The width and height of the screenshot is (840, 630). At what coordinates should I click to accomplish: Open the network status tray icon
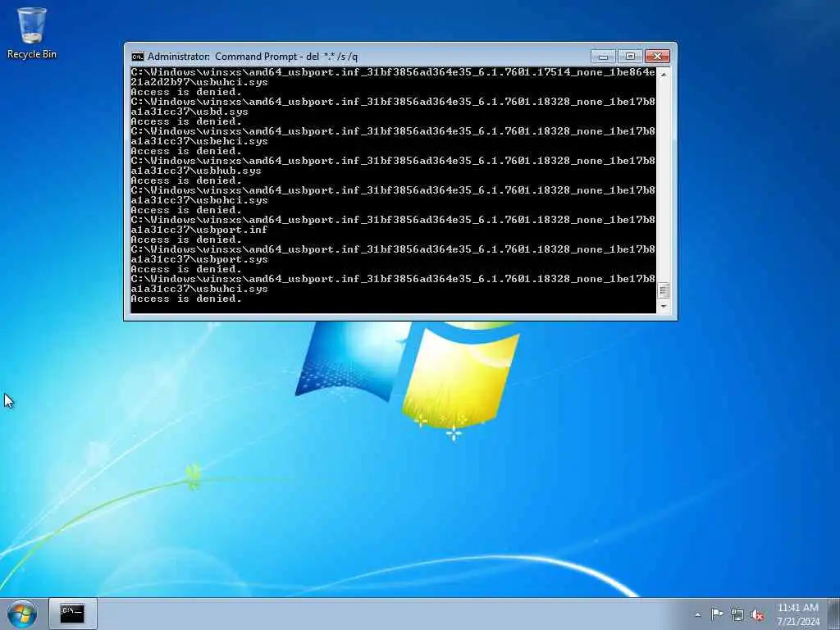pos(737,615)
